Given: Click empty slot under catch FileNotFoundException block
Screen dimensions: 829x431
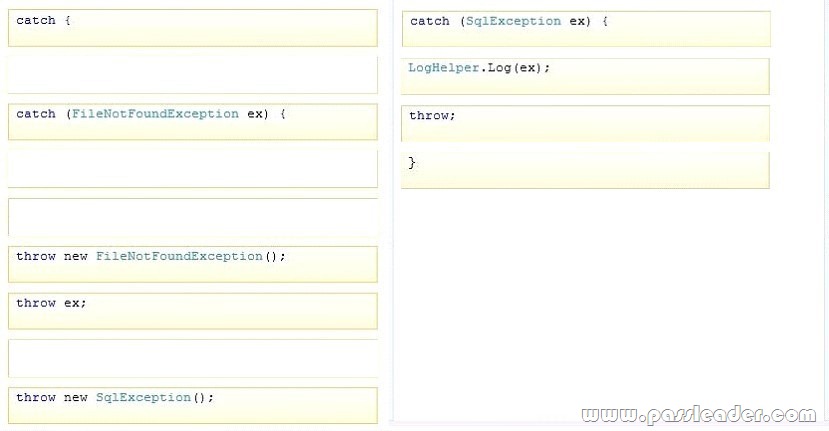Looking at the screenshot, I should pos(193,169).
